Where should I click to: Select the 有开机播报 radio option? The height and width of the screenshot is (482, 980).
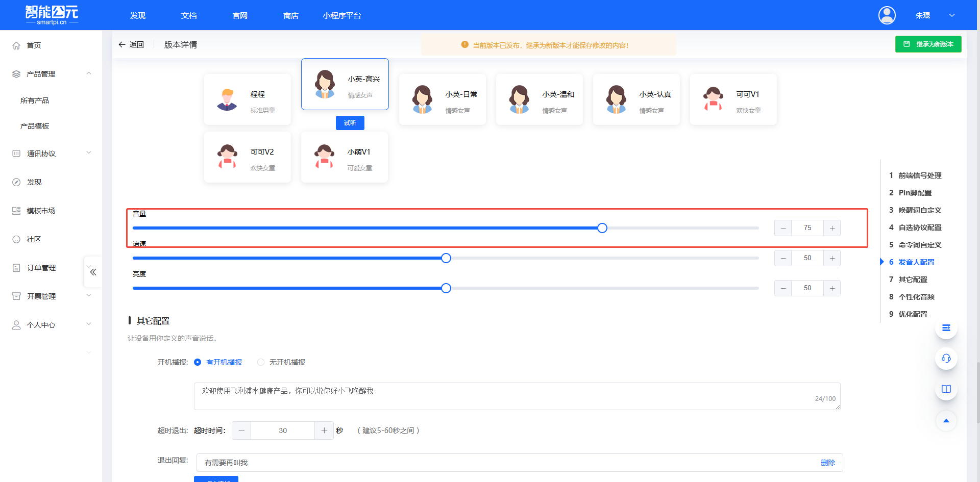pyautogui.click(x=198, y=362)
